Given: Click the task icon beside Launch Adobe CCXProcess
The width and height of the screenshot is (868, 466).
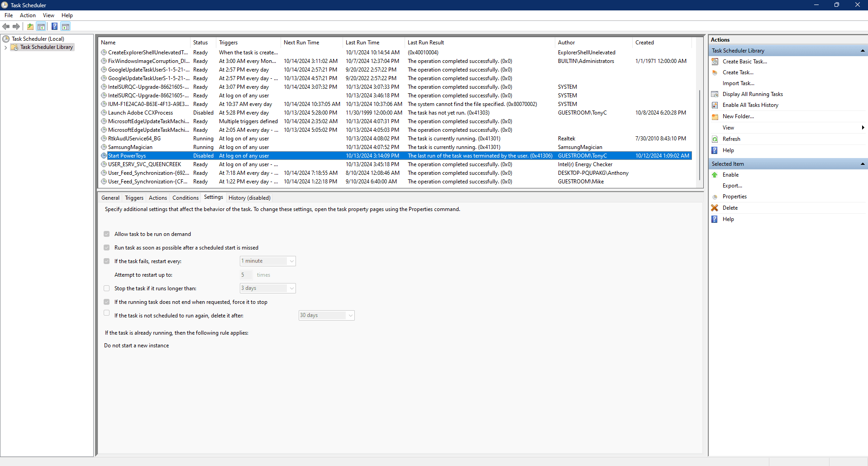Looking at the screenshot, I should pos(104,113).
